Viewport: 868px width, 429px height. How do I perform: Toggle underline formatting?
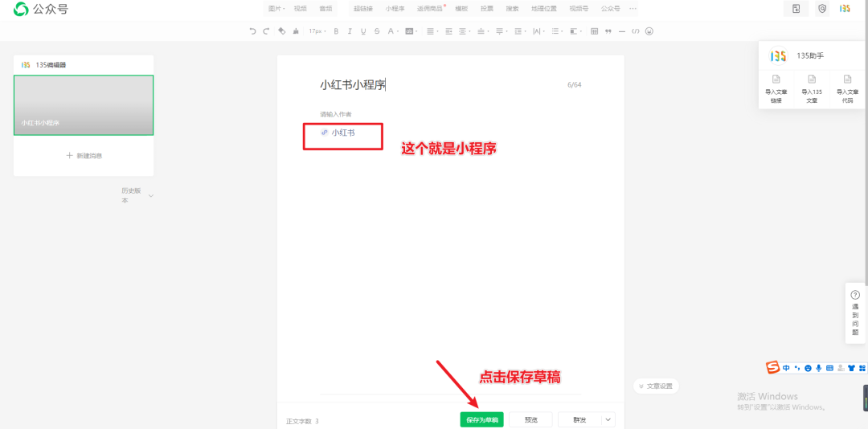point(363,31)
